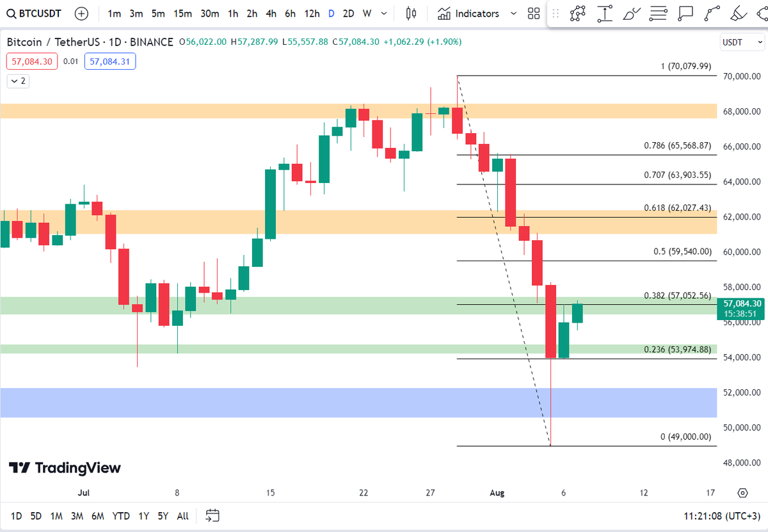Click the 70,000.00 price axis label
Viewport: 768px width, 532px height.
pyautogui.click(x=742, y=76)
